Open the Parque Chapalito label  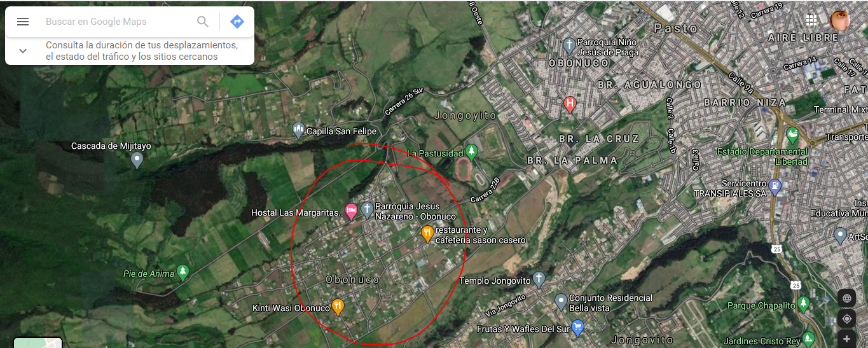point(761,306)
